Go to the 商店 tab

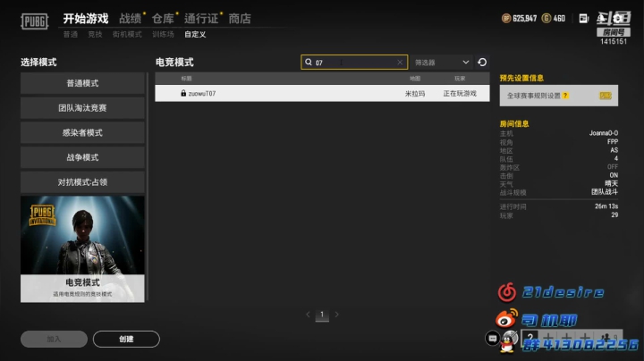tap(240, 19)
